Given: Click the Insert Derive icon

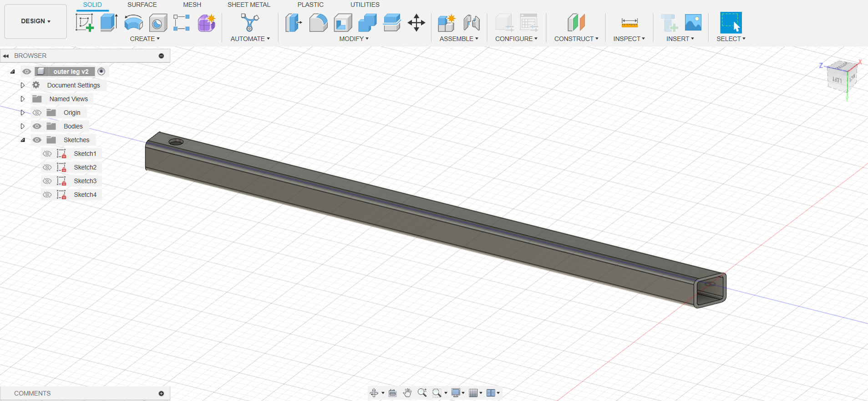Looking at the screenshot, I should [669, 22].
